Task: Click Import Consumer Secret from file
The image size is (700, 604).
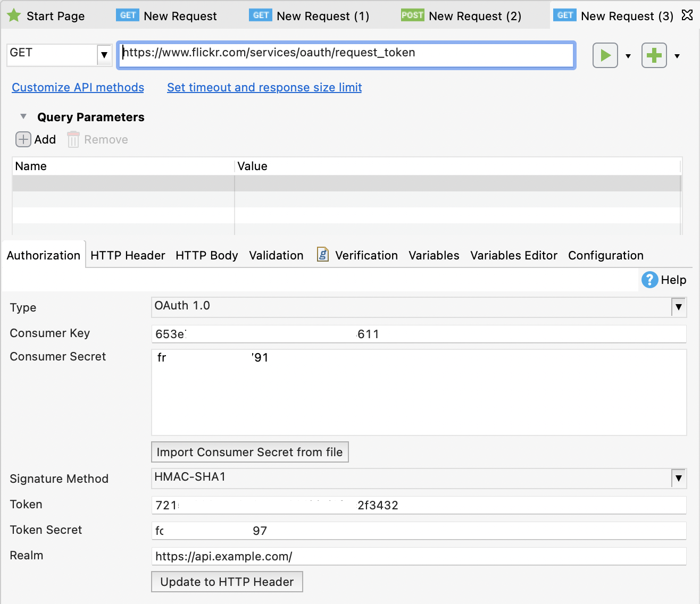Action: pos(249,452)
